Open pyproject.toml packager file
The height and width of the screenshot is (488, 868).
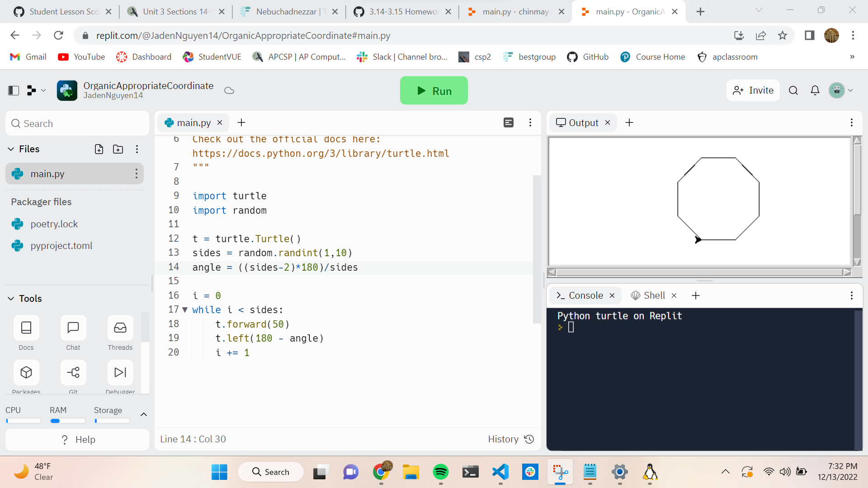61,245
